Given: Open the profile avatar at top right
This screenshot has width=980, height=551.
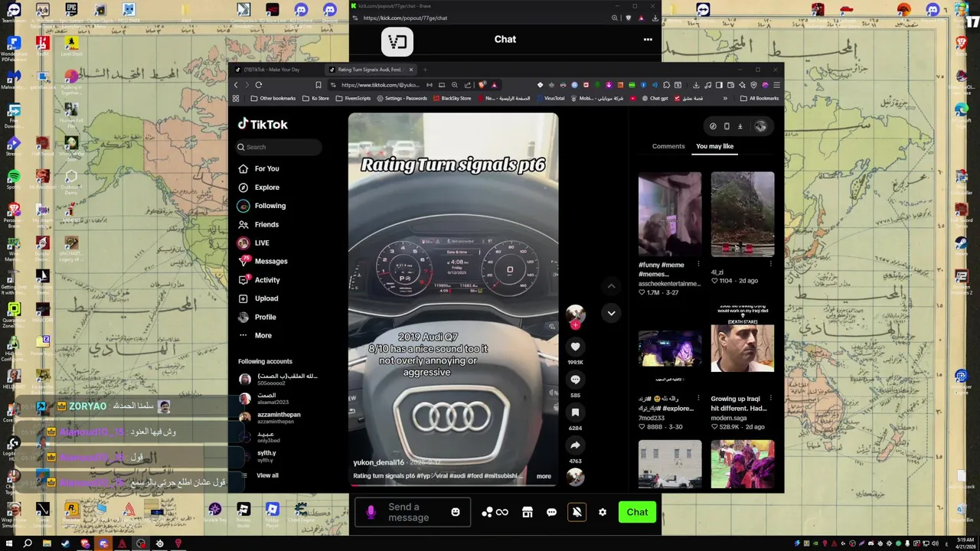Looking at the screenshot, I should click(760, 126).
